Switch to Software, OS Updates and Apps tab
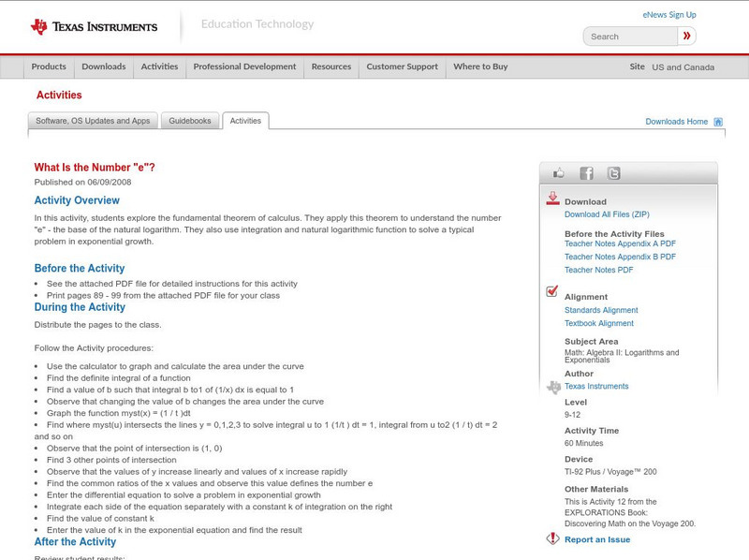This screenshot has width=749, height=560. pos(93,121)
